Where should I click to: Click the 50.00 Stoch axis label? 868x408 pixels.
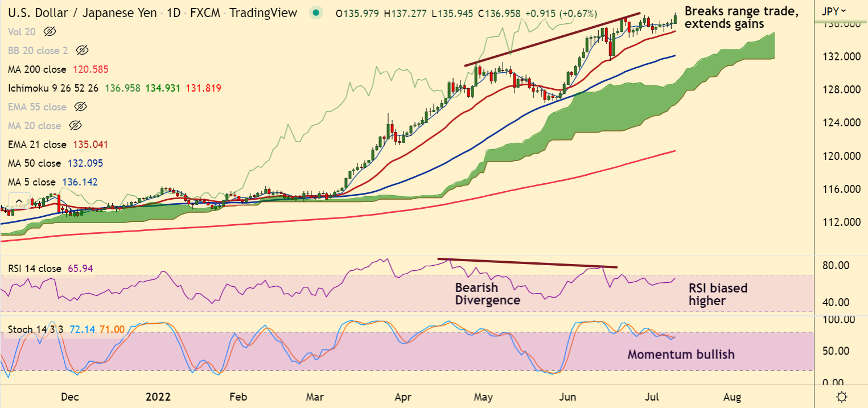pos(836,351)
